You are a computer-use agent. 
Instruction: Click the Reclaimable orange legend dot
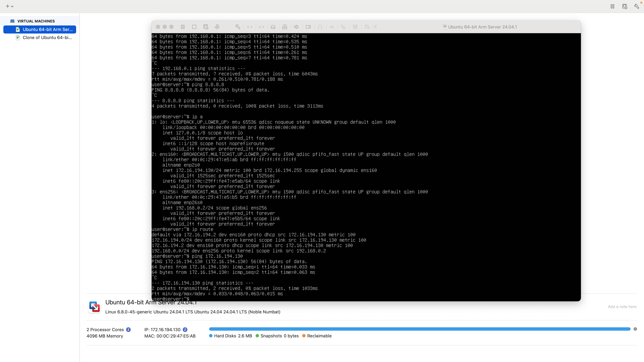[304, 336]
